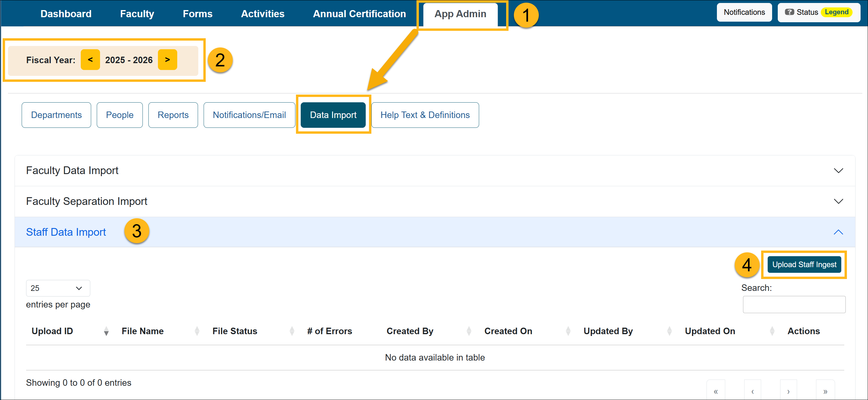Open the People admin tab
This screenshot has height=400, width=868.
click(119, 115)
